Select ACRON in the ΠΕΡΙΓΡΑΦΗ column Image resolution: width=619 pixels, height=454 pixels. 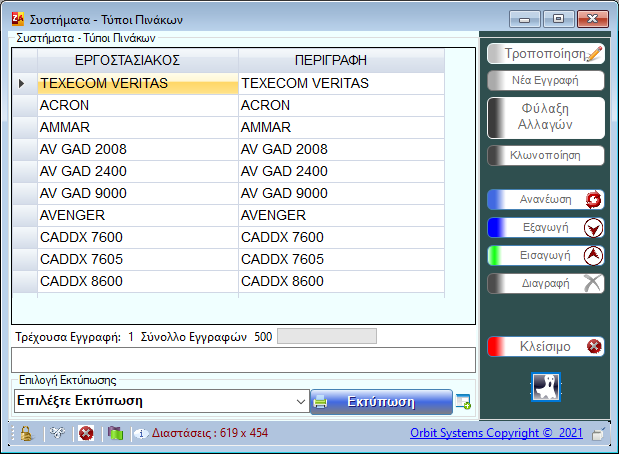coord(341,105)
